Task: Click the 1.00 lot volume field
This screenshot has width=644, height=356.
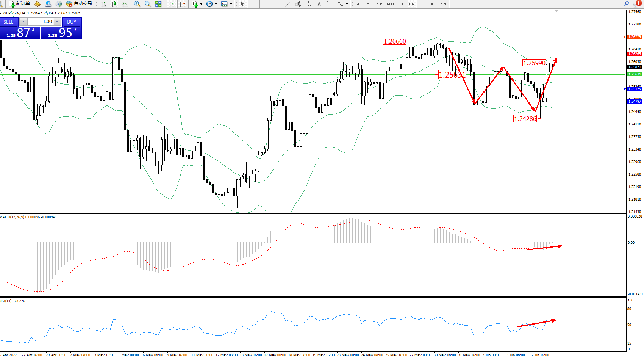Action: click(x=41, y=22)
